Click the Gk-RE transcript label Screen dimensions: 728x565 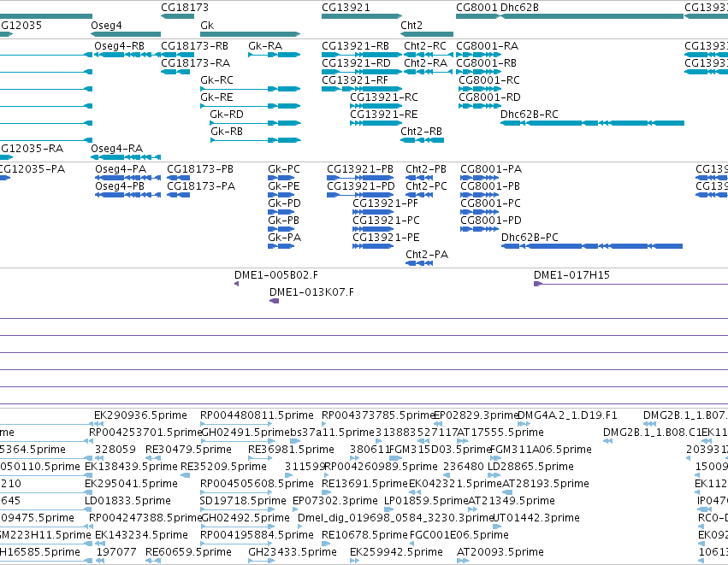216,97
